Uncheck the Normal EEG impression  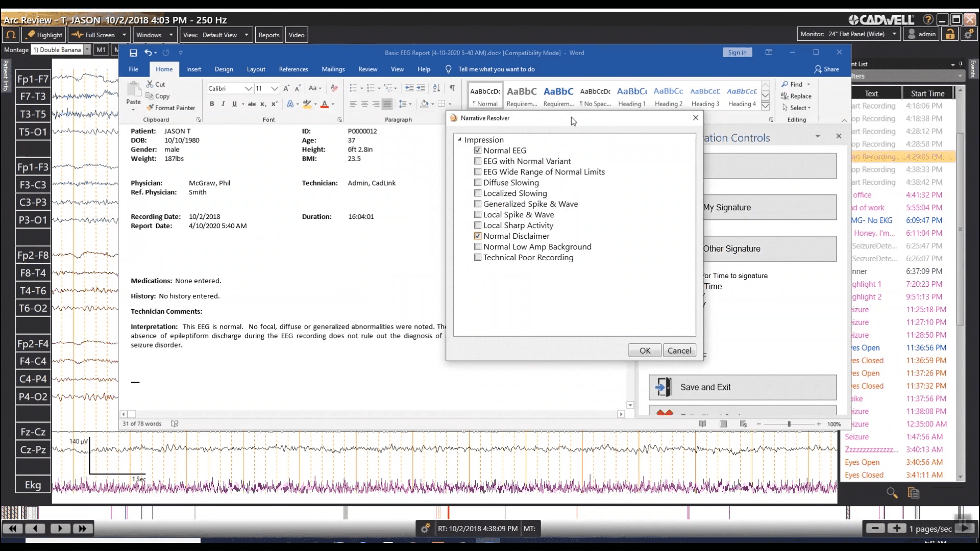pyautogui.click(x=478, y=150)
